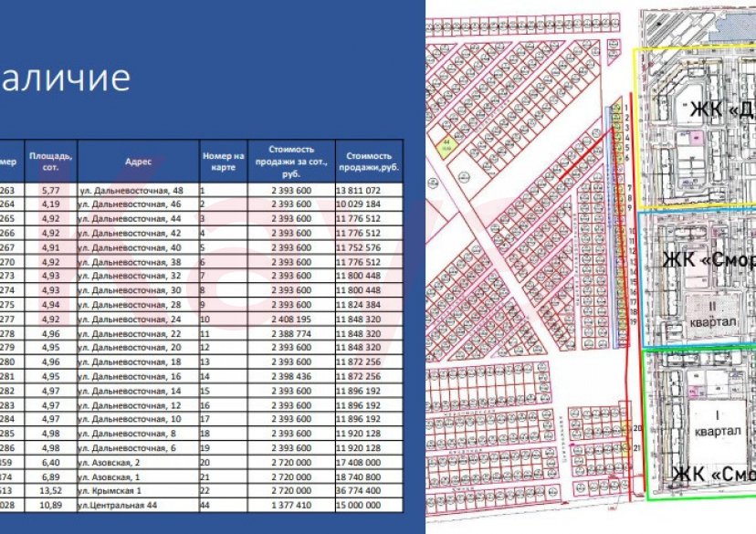Click the "Площадь, сот." table header
This screenshot has width=756, height=534.
[50, 162]
